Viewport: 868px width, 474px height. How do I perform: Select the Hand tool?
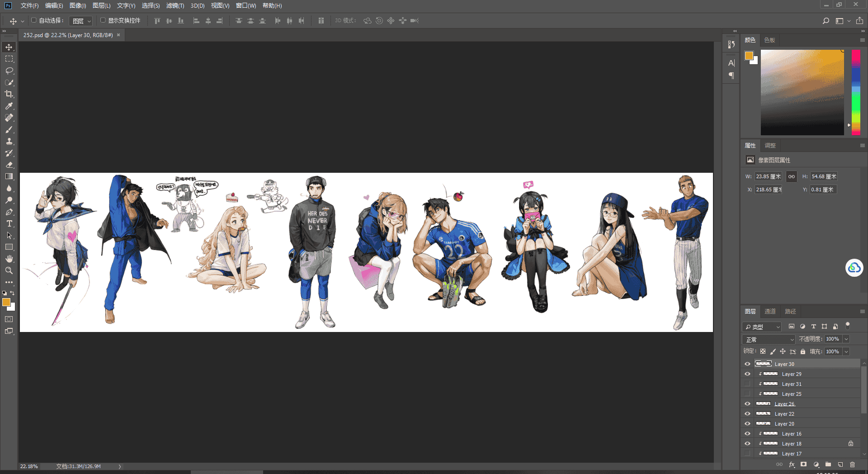[x=9, y=259]
